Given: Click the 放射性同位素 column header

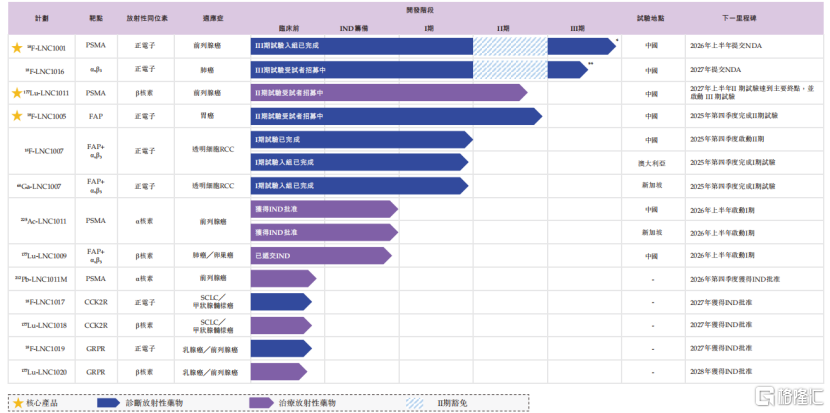Looking at the screenshot, I should coord(145,17).
